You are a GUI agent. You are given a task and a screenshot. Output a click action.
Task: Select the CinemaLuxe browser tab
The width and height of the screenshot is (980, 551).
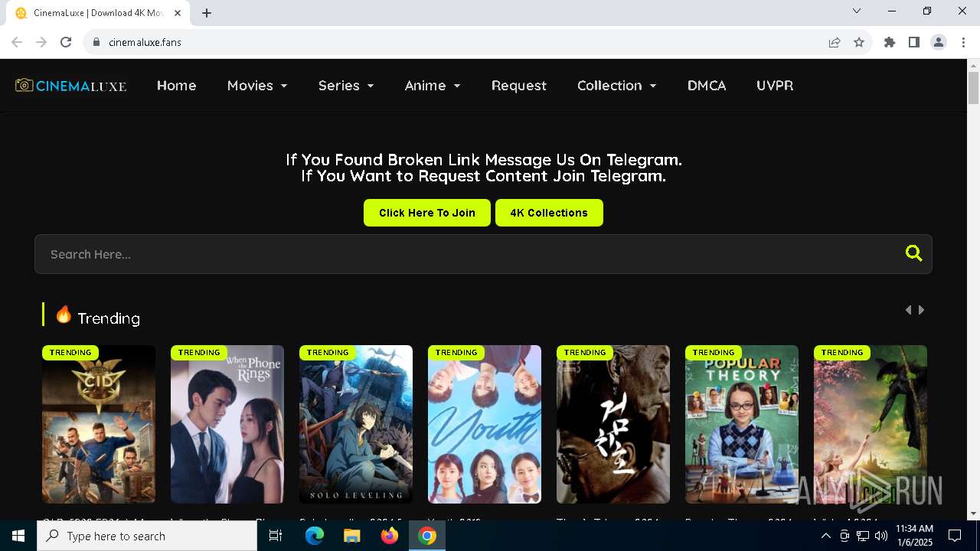tap(98, 13)
